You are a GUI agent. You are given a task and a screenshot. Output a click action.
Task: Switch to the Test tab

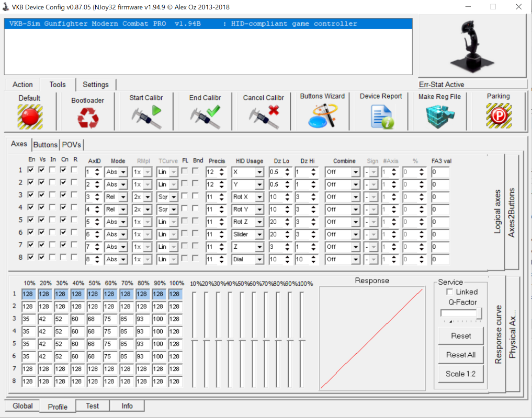point(92,406)
